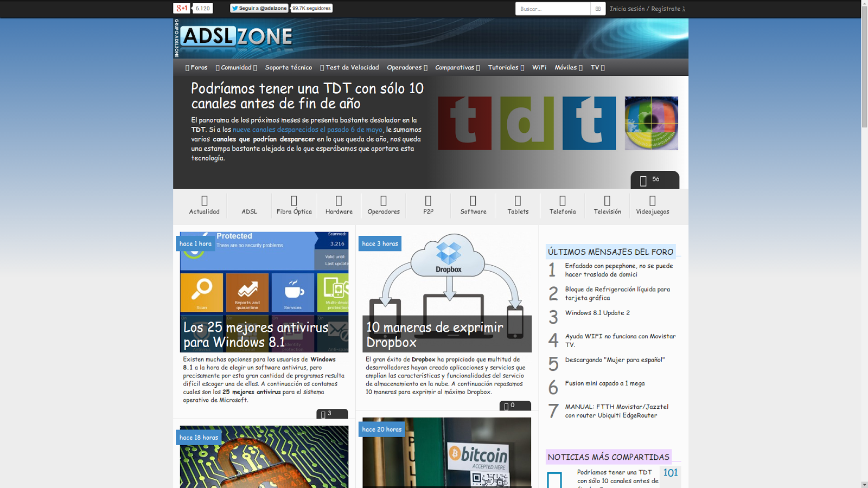Open forum message 'MANUAL: FTTH Movistar/Jazztel'
Viewport: 868px width, 488px height.
[x=617, y=411]
